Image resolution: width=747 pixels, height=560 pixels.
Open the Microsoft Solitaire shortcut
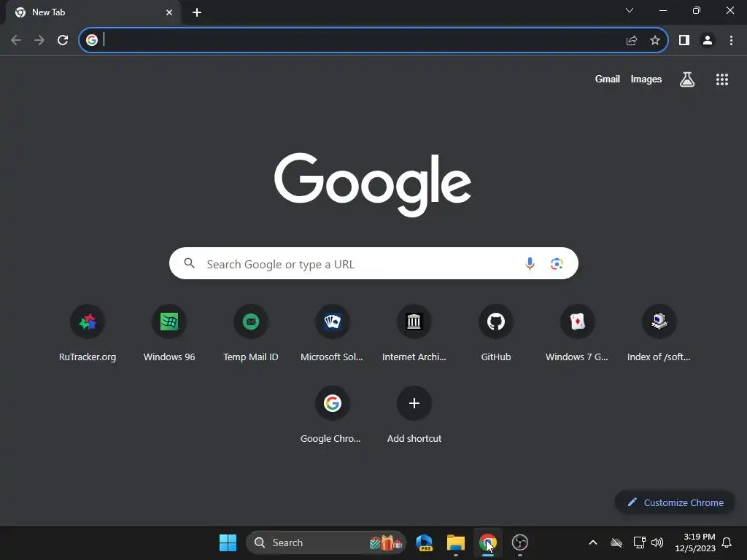click(333, 333)
